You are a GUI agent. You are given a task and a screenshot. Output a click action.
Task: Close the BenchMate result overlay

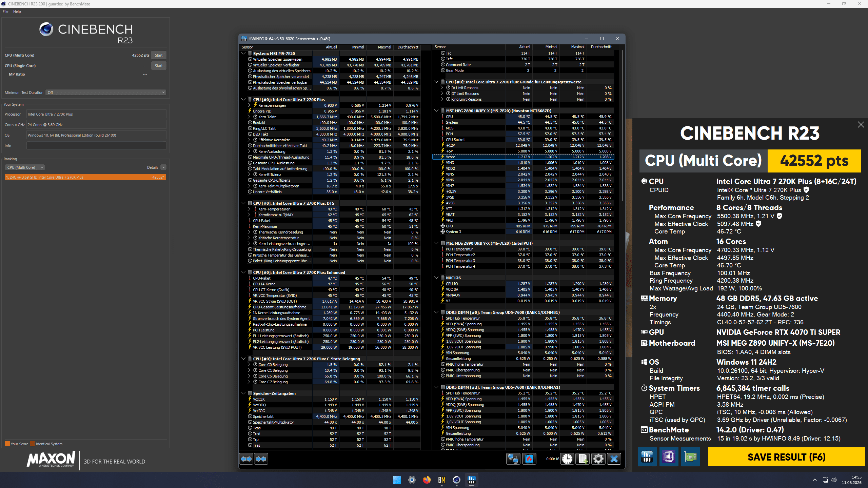[x=861, y=125]
